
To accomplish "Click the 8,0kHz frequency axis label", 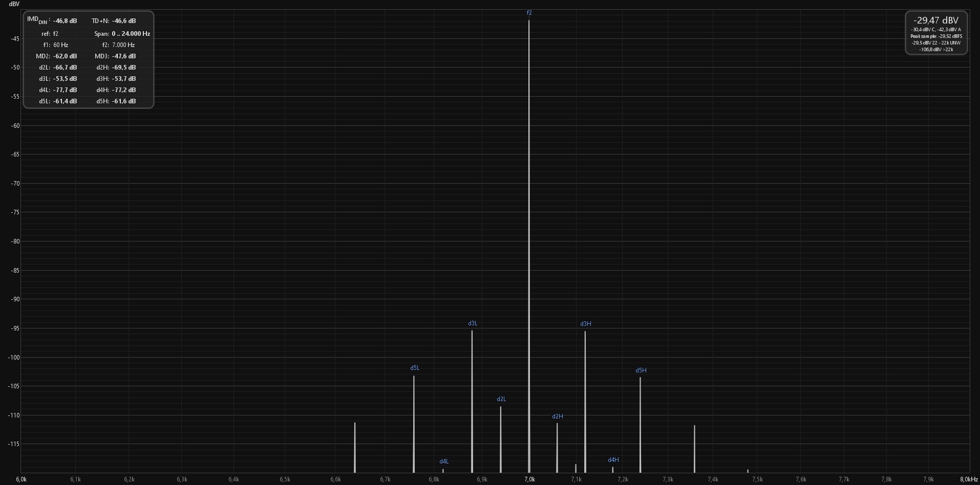I will coord(969,479).
